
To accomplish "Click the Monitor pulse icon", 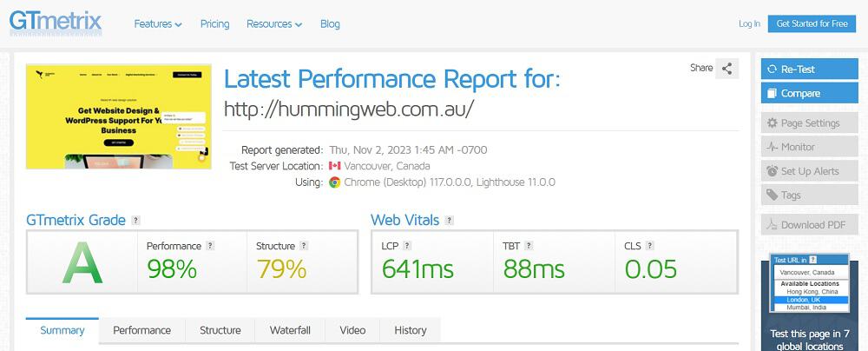I will coord(772,148).
